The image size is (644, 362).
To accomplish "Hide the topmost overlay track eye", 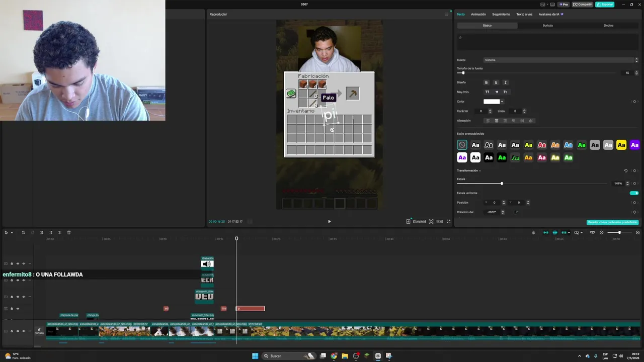I will coord(18,263).
